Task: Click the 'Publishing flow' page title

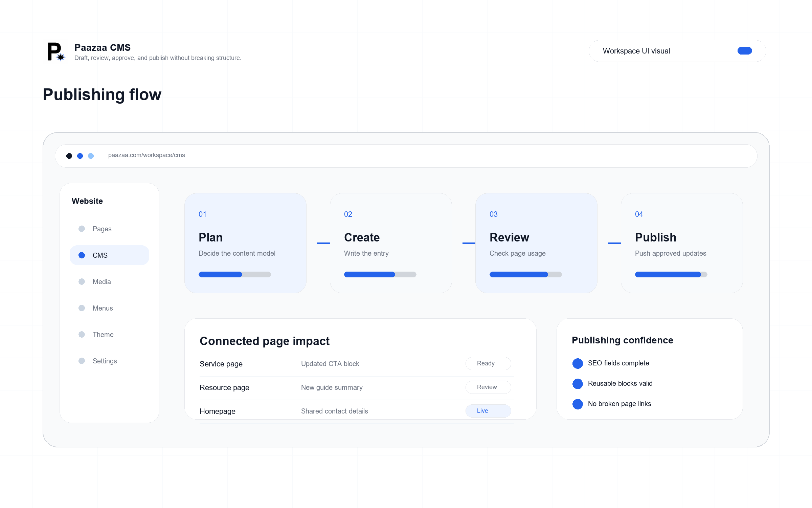Action: pos(102,95)
